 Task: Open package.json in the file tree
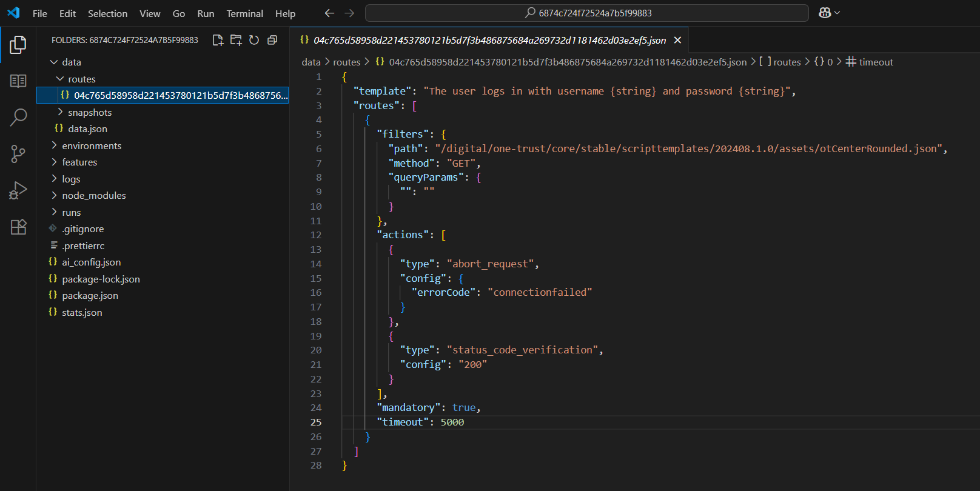point(90,295)
